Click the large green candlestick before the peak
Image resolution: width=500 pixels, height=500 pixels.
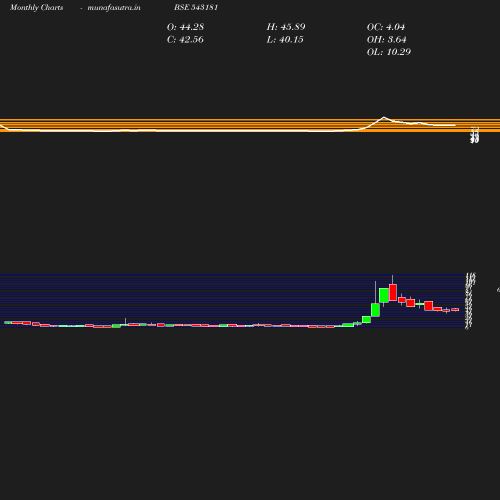(x=384, y=295)
